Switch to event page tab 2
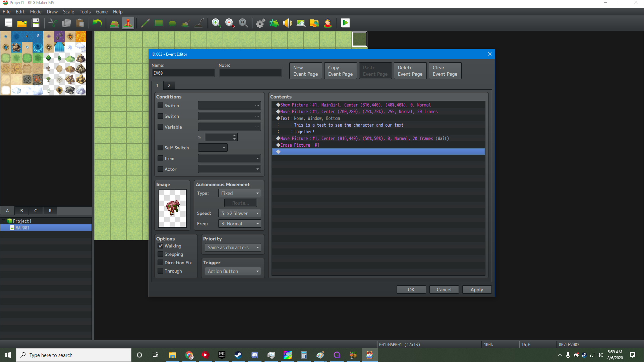The image size is (644, 362). pos(169,85)
